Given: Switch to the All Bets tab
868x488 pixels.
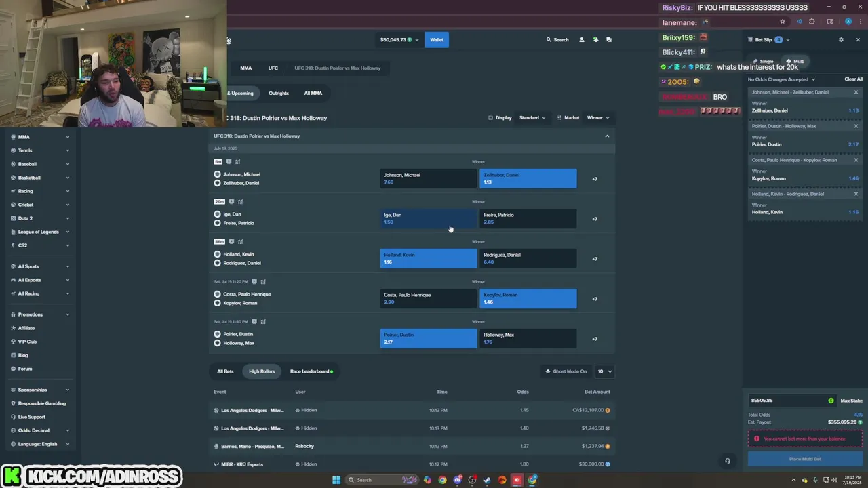Looking at the screenshot, I should click(x=225, y=371).
